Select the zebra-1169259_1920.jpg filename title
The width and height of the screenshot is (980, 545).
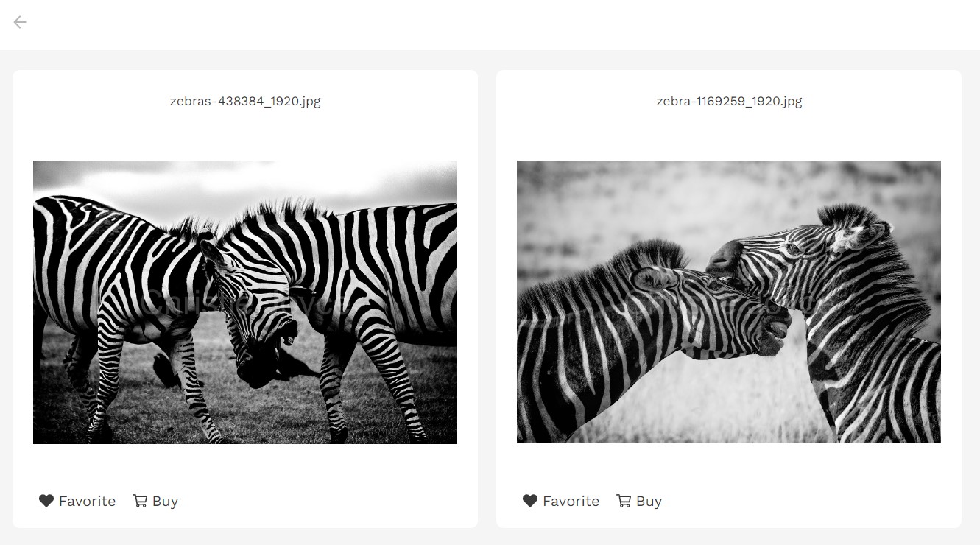(x=729, y=101)
